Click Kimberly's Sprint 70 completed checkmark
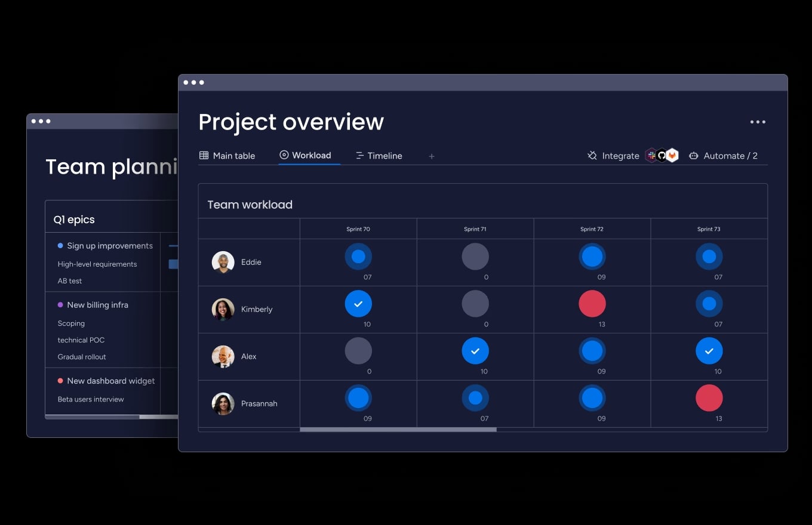Viewport: 812px width, 525px height. point(358,303)
